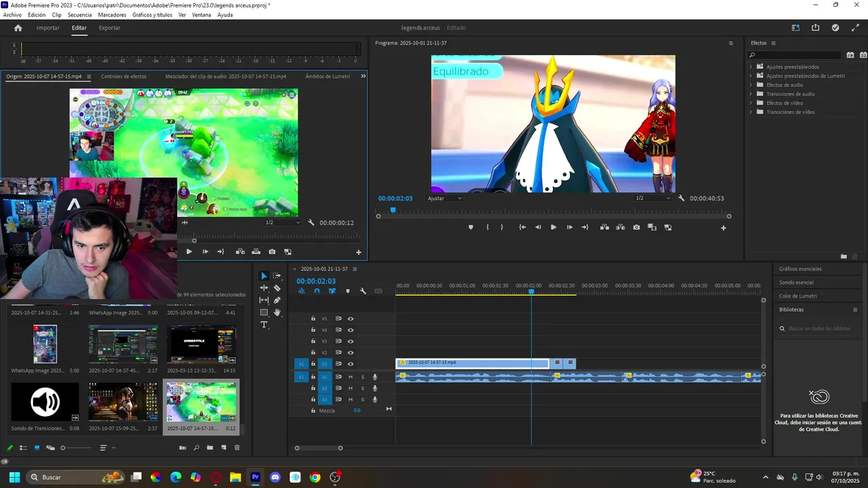Toggle lock on track V2
This screenshot has width=868, height=488.
313,352
